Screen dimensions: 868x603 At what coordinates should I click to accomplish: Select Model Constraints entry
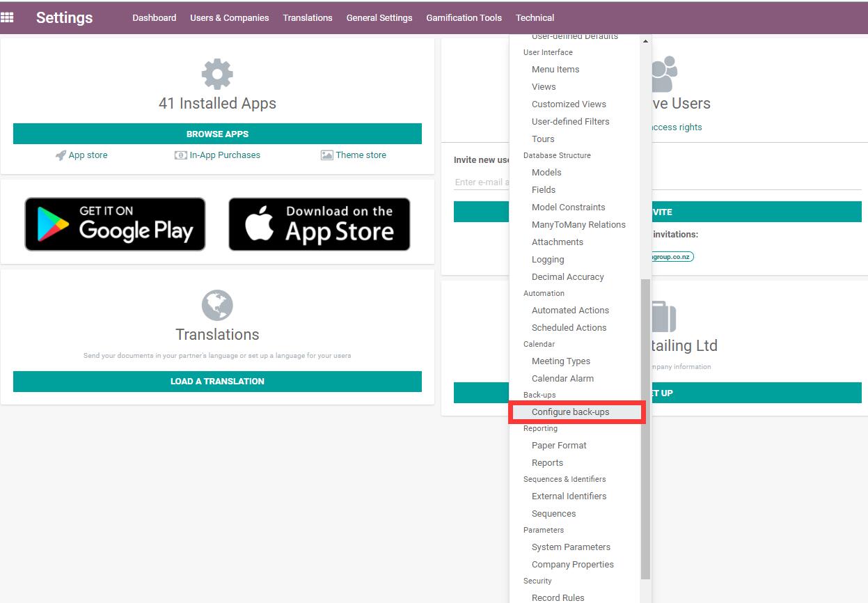click(x=568, y=207)
